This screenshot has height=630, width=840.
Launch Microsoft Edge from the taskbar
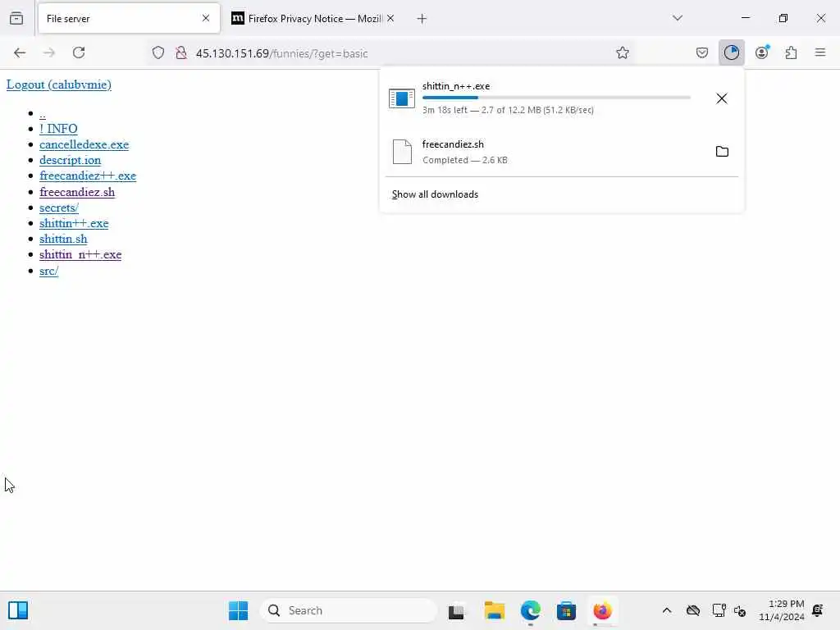pyautogui.click(x=531, y=610)
